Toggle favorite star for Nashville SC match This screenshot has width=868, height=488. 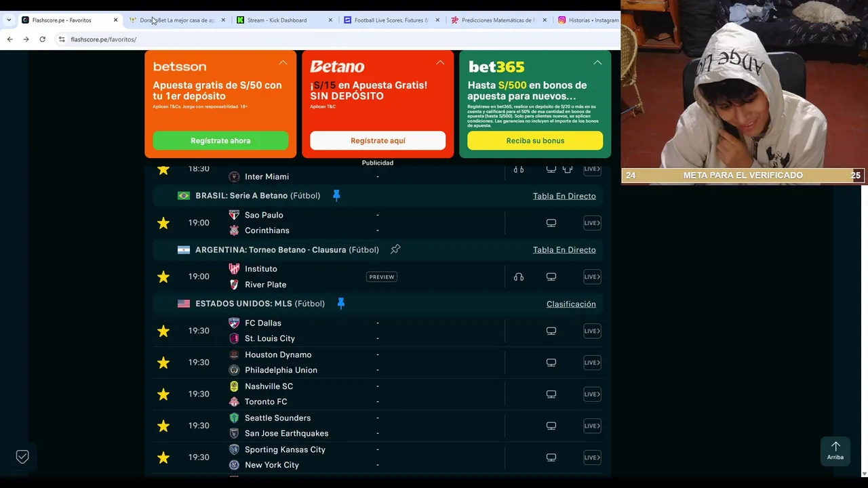163,394
